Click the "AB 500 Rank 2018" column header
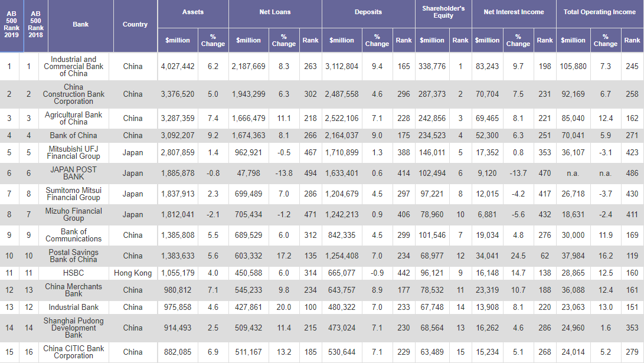Viewport: 644px width, 363px height. [x=36, y=25]
